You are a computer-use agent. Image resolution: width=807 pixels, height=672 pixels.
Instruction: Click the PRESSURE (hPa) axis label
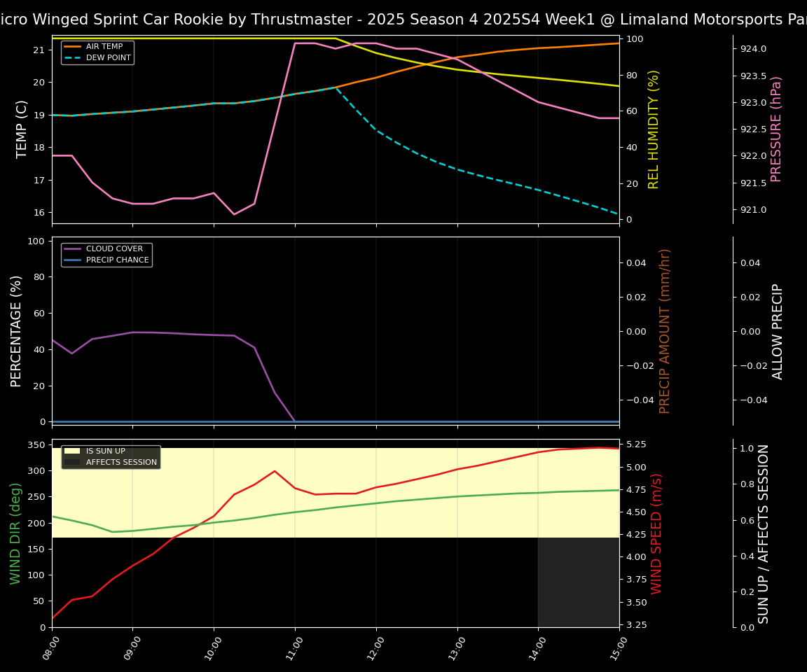pos(776,129)
